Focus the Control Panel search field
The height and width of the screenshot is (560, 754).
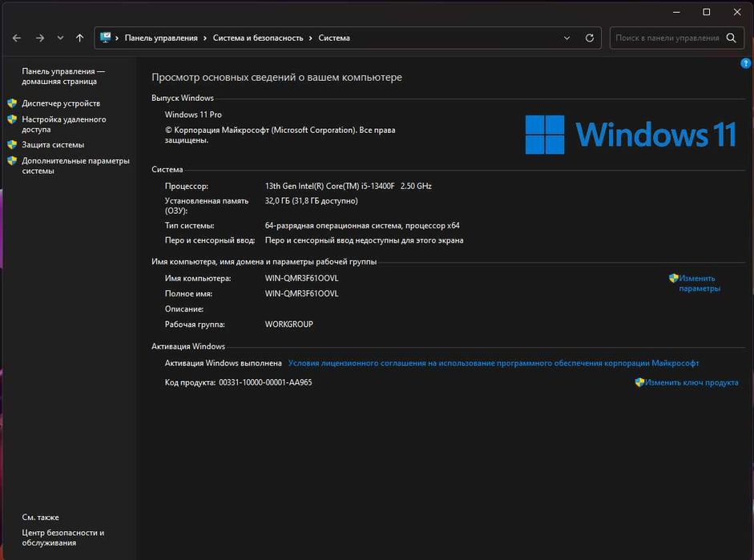pyautogui.click(x=667, y=38)
